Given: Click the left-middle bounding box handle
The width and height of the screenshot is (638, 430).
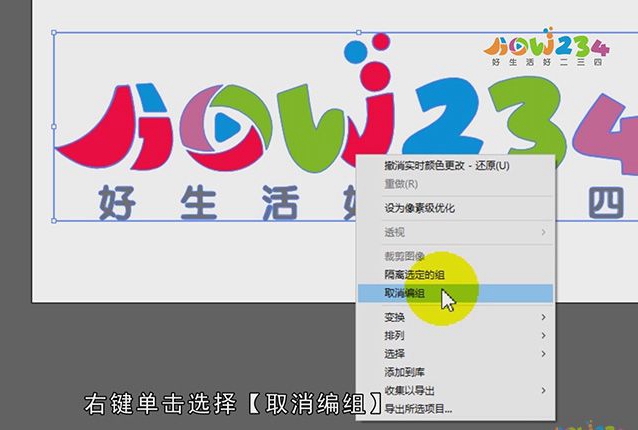Looking at the screenshot, I should pos(54,127).
